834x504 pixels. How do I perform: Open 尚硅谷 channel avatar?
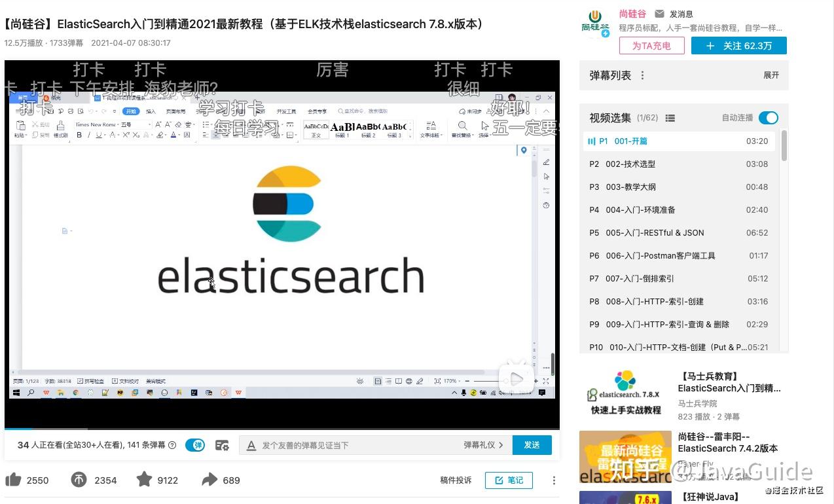pos(595,22)
